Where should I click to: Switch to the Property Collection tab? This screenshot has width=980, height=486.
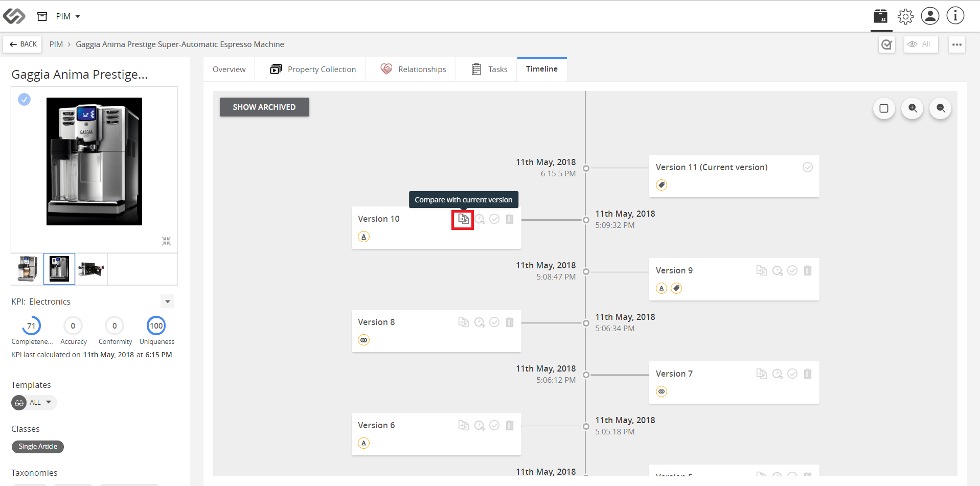click(313, 69)
